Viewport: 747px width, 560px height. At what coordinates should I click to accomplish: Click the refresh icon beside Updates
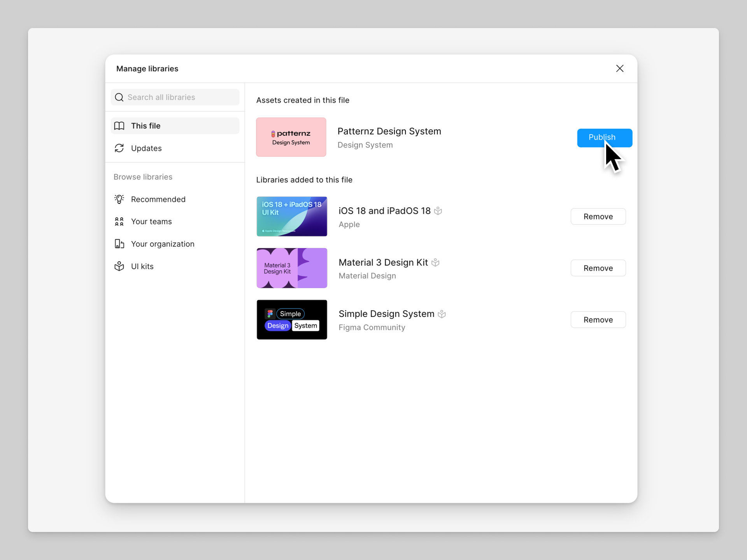119,148
